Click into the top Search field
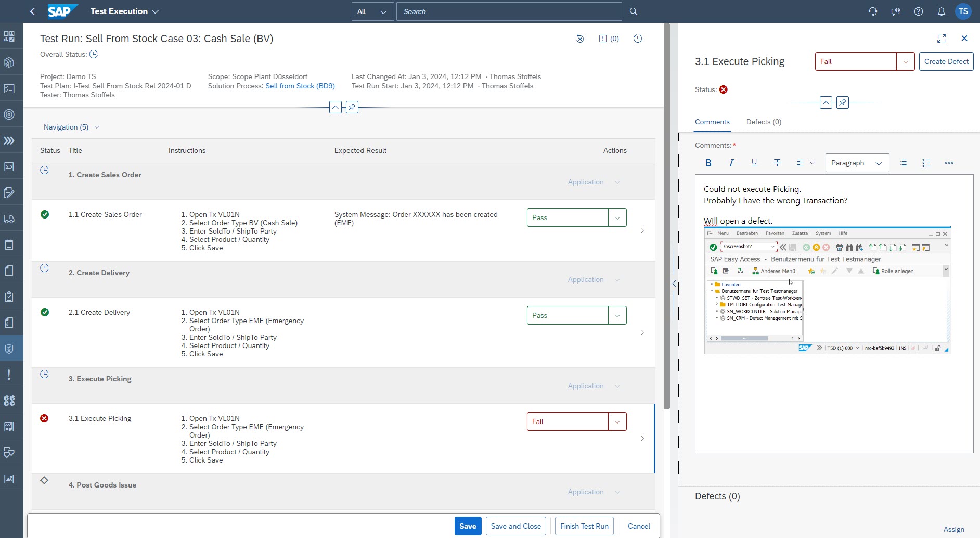Viewport: 980px width, 538px height. pos(508,11)
